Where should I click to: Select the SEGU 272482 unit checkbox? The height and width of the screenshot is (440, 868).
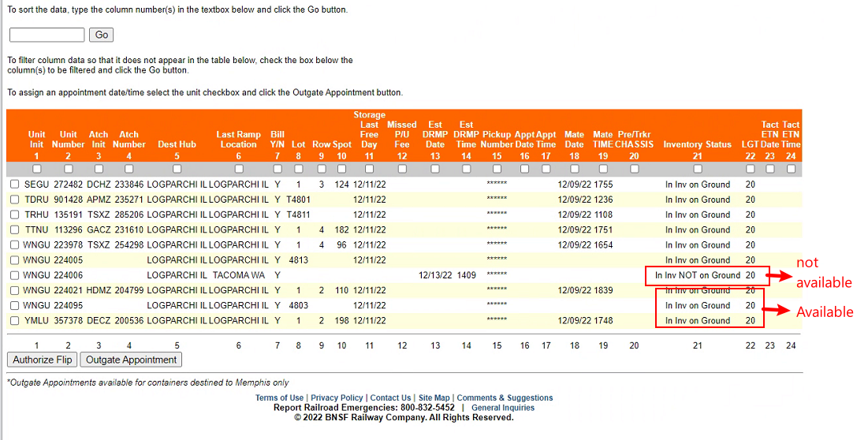15,185
